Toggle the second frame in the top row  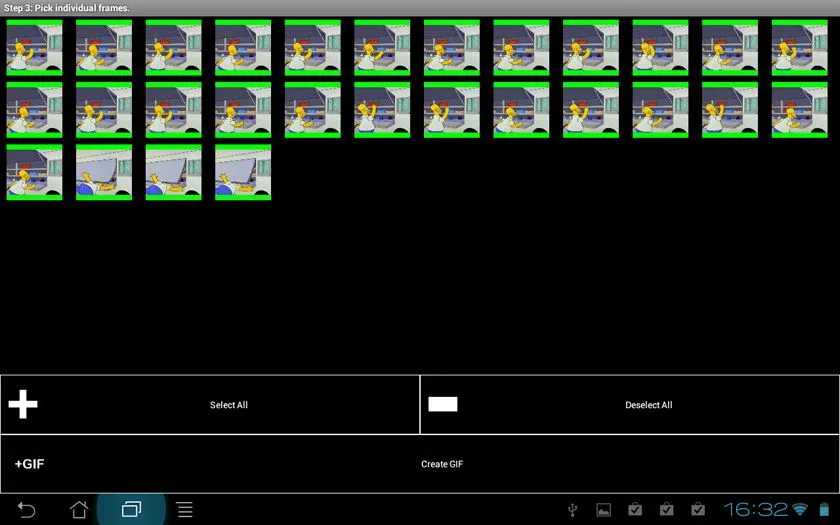click(x=104, y=48)
